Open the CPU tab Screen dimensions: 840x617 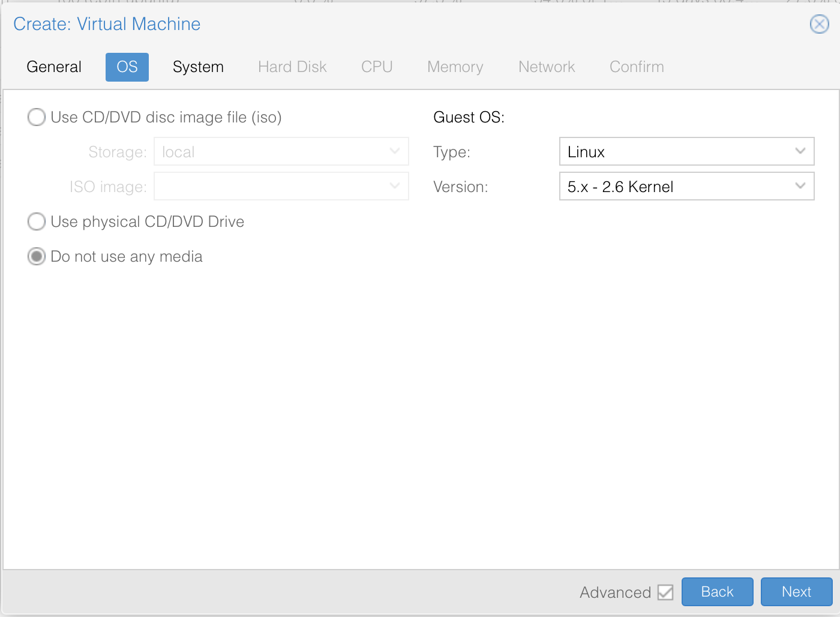tap(377, 67)
